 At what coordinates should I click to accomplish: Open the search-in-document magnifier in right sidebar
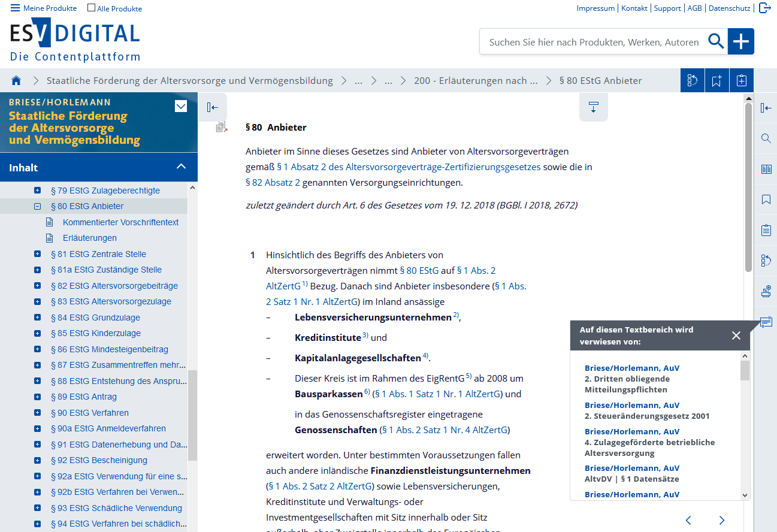pos(766,138)
